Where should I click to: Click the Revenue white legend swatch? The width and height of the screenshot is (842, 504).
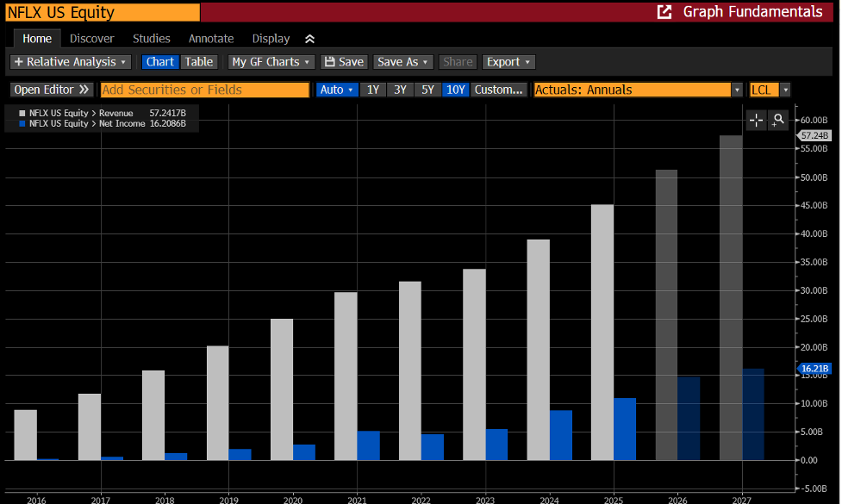[x=22, y=113]
